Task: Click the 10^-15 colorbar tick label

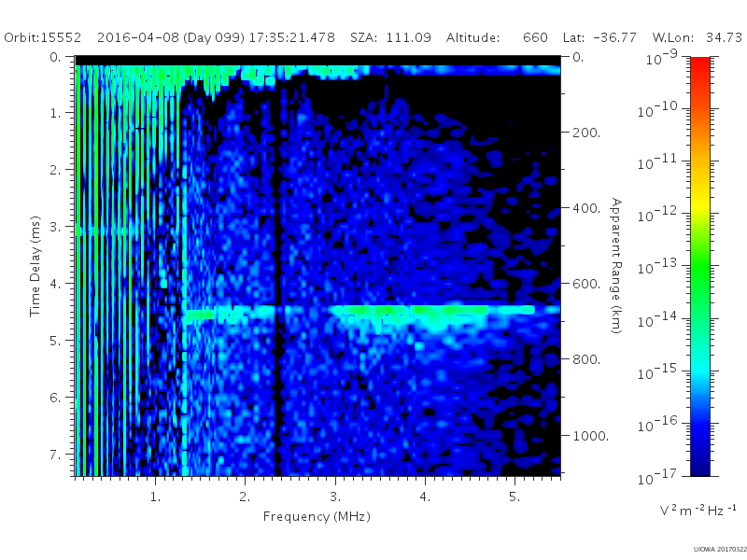Action: pyautogui.click(x=657, y=371)
